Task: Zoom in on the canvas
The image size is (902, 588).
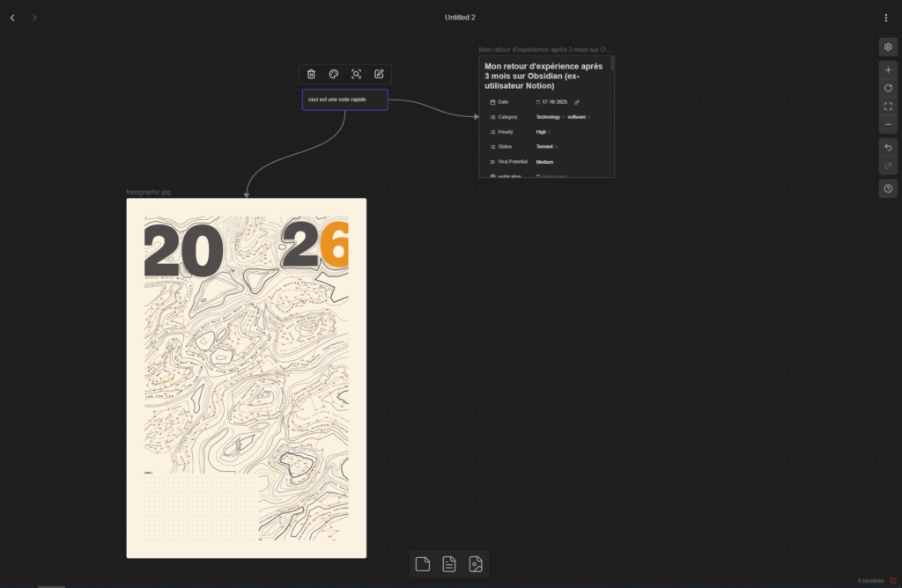Action: point(888,70)
